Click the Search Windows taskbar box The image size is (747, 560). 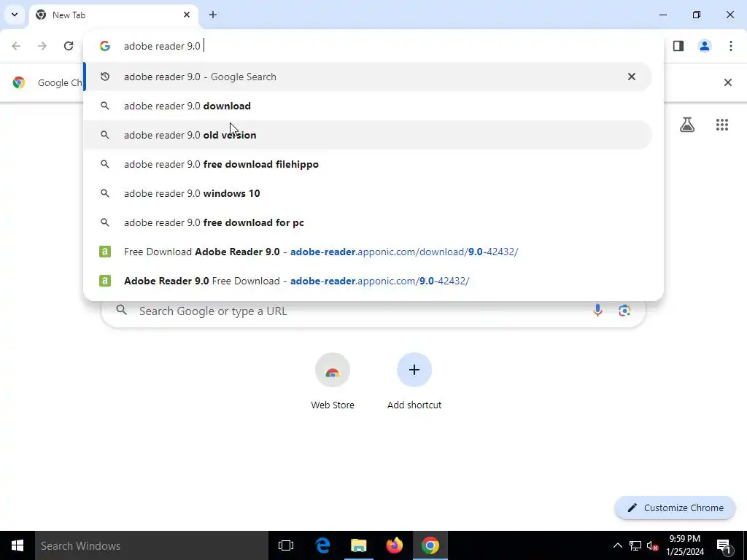coord(152,545)
